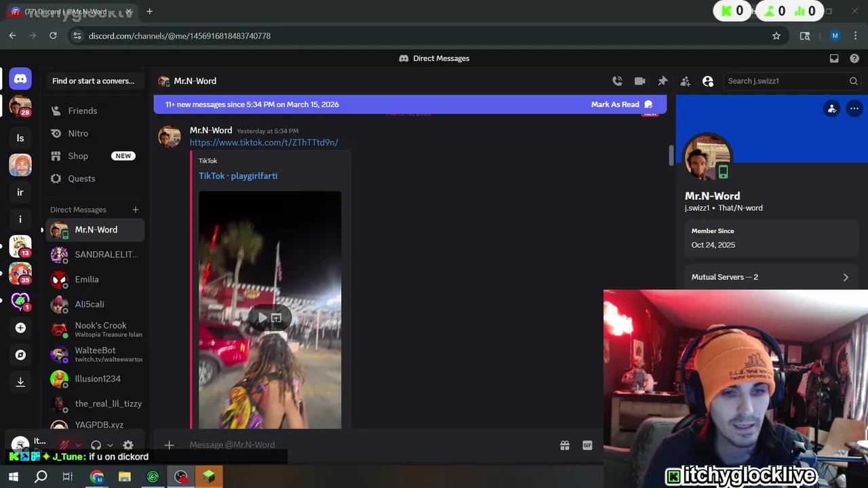This screenshot has height=488, width=868.
Task: Open the Illusion1234 direct message
Action: pyautogui.click(x=95, y=379)
